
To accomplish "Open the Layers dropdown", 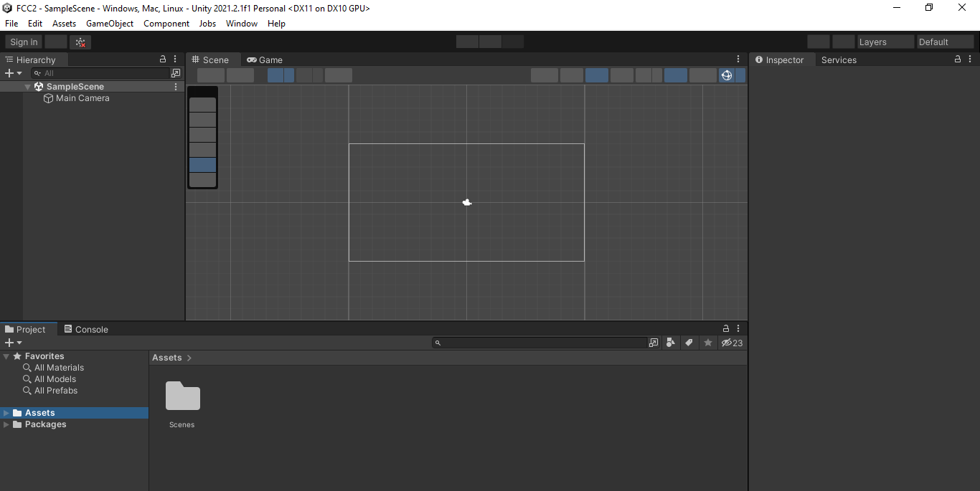I will pos(886,42).
